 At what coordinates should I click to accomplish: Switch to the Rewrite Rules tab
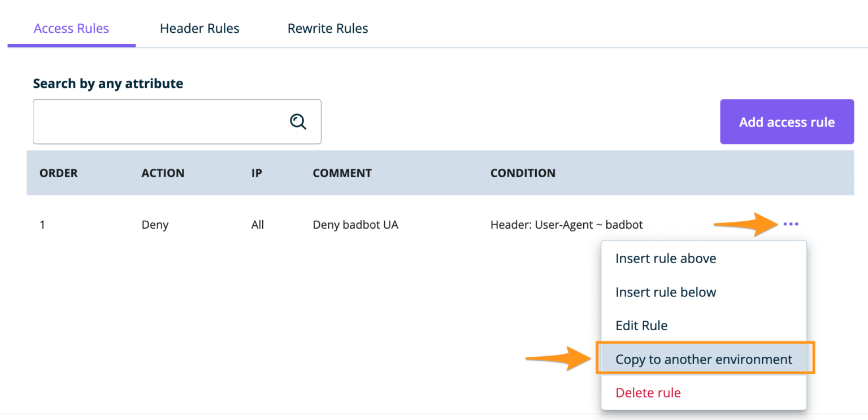coord(328,28)
